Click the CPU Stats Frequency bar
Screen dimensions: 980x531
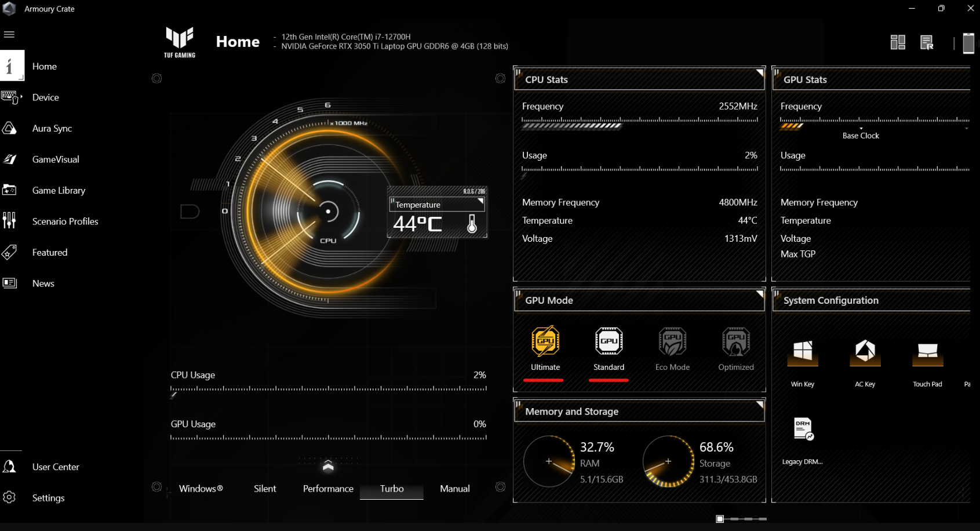pos(640,123)
